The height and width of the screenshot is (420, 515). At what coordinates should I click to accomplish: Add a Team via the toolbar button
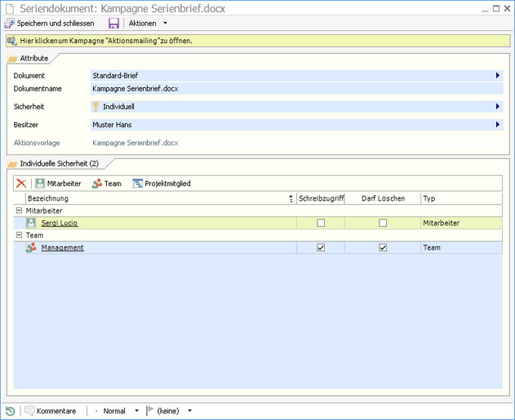click(x=106, y=183)
